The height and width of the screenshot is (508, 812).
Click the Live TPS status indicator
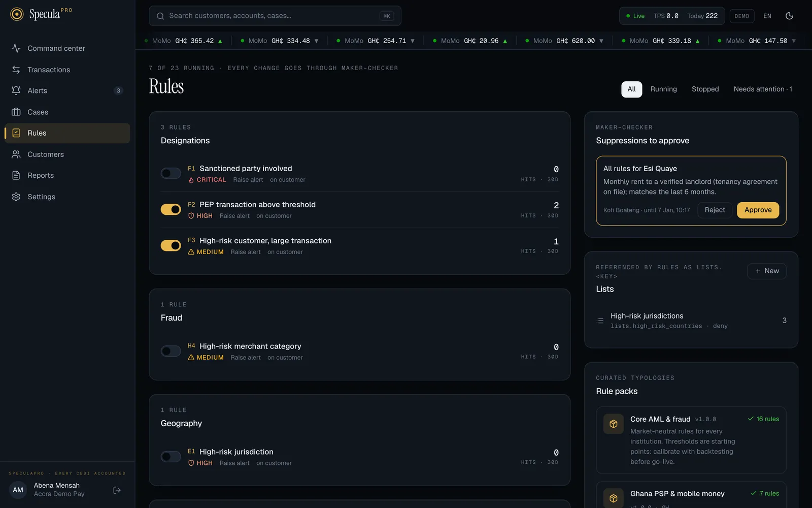[672, 16]
